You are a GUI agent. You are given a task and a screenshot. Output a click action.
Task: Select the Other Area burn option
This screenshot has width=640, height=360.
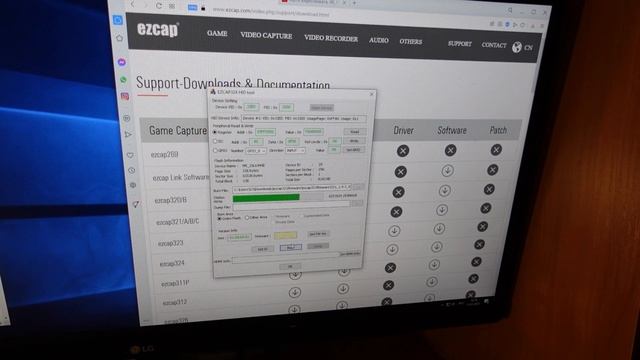(x=247, y=218)
